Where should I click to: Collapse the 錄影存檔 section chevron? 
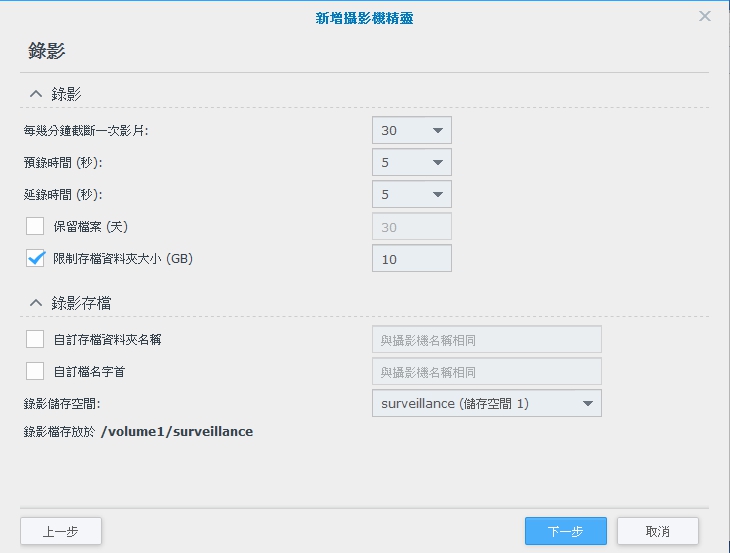[36, 303]
